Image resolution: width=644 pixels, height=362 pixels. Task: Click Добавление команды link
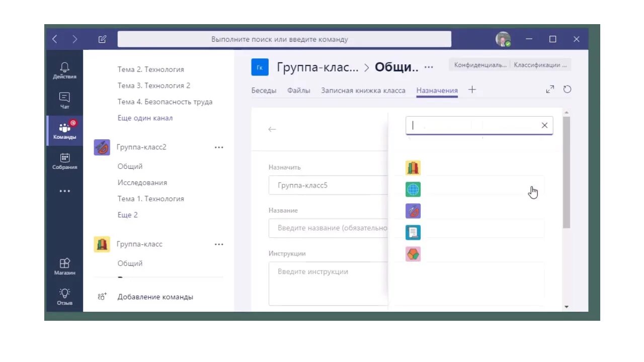pyautogui.click(x=155, y=297)
